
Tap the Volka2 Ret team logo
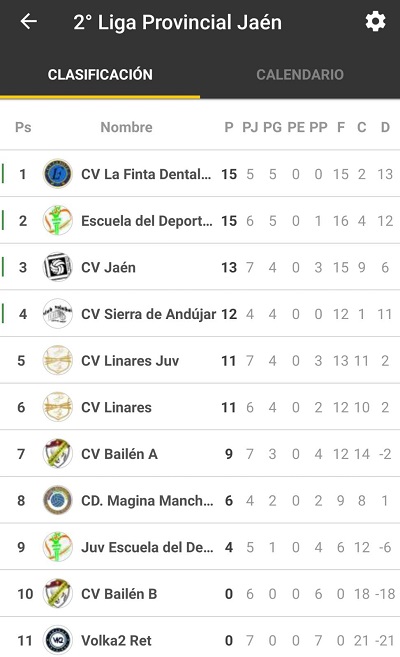tap(57, 640)
